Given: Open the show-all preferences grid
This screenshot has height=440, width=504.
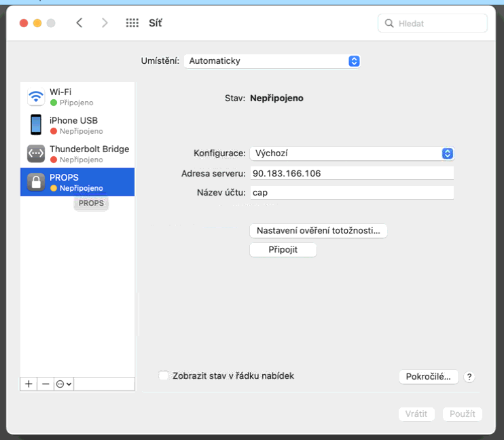Looking at the screenshot, I should click(132, 23).
